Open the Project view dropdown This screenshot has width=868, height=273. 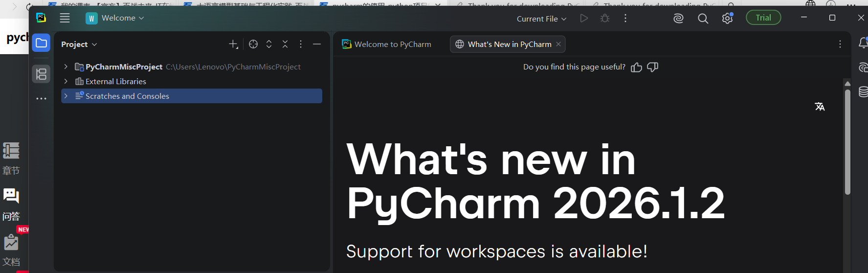click(79, 44)
